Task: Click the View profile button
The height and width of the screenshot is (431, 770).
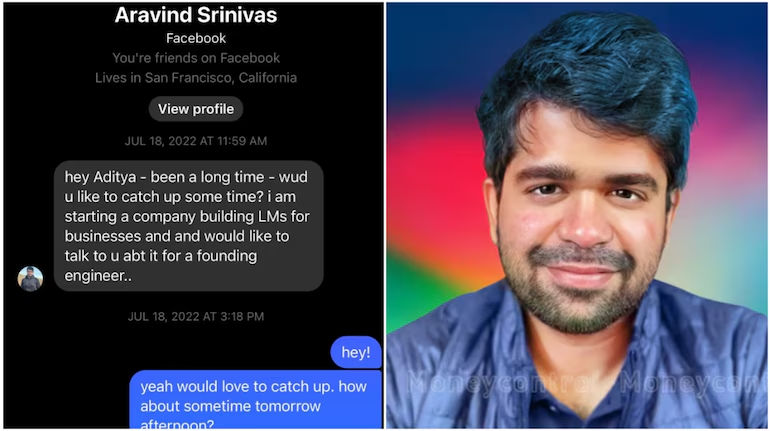Action: tap(195, 109)
